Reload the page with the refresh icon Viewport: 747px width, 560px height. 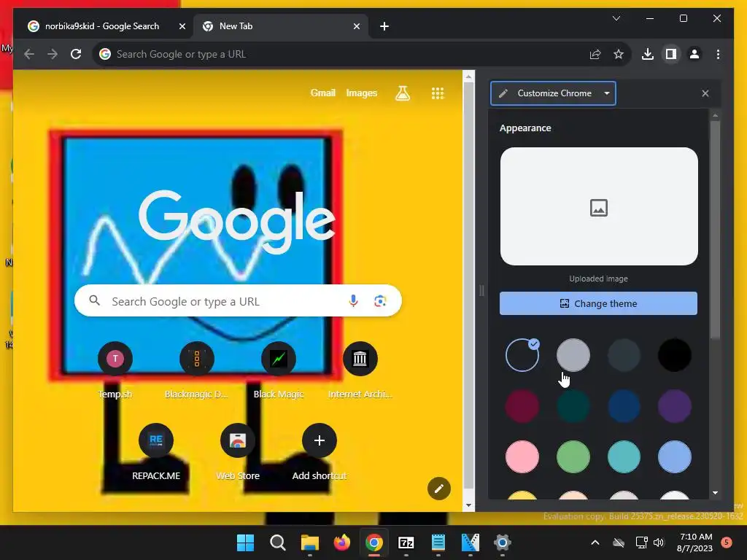tap(76, 54)
